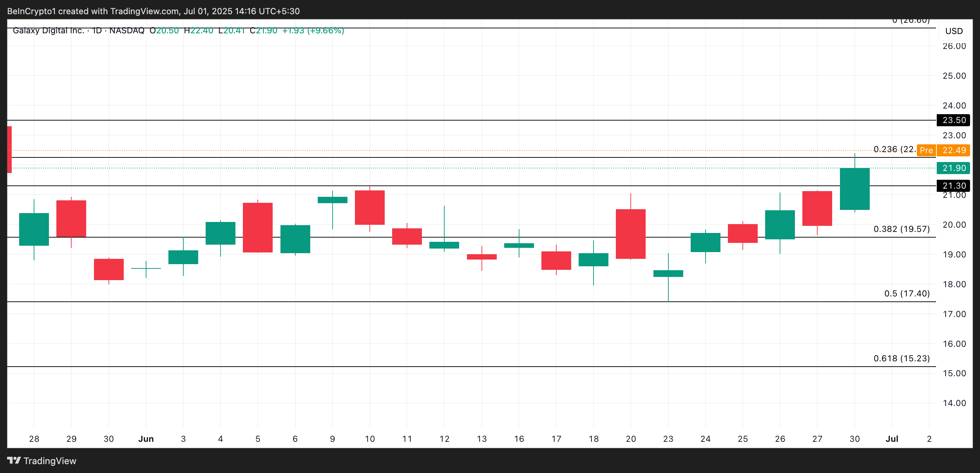Click the 0.382 (19.57) Fibonacci label
The height and width of the screenshot is (473, 980).
point(901,229)
